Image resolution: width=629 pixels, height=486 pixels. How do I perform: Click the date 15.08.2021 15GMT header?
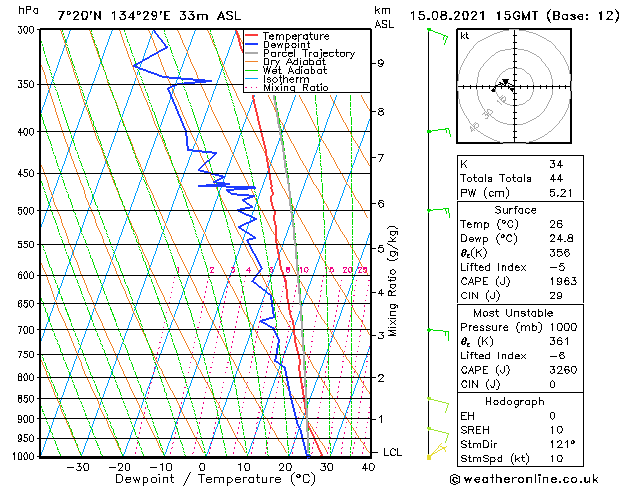coord(514,16)
